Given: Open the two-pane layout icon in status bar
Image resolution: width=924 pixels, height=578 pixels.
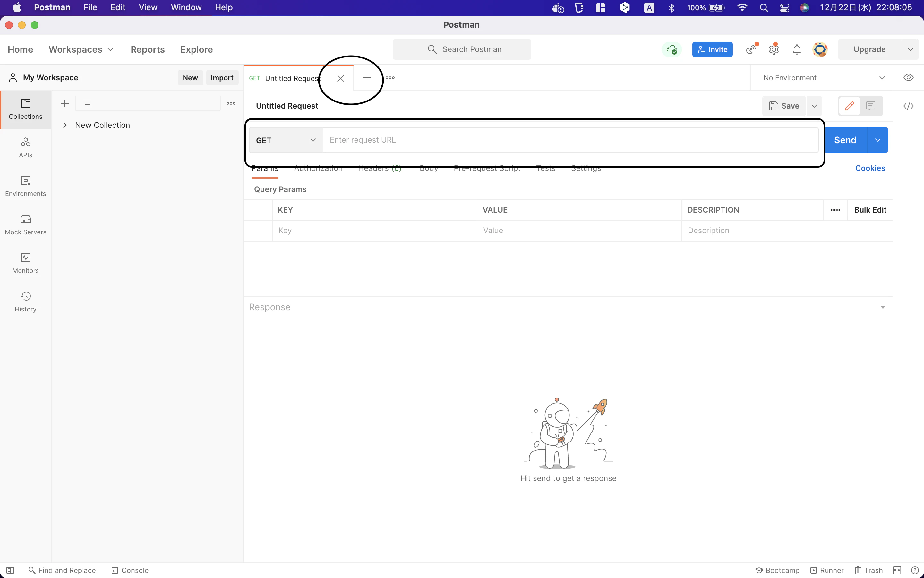Looking at the screenshot, I should pyautogui.click(x=897, y=570).
